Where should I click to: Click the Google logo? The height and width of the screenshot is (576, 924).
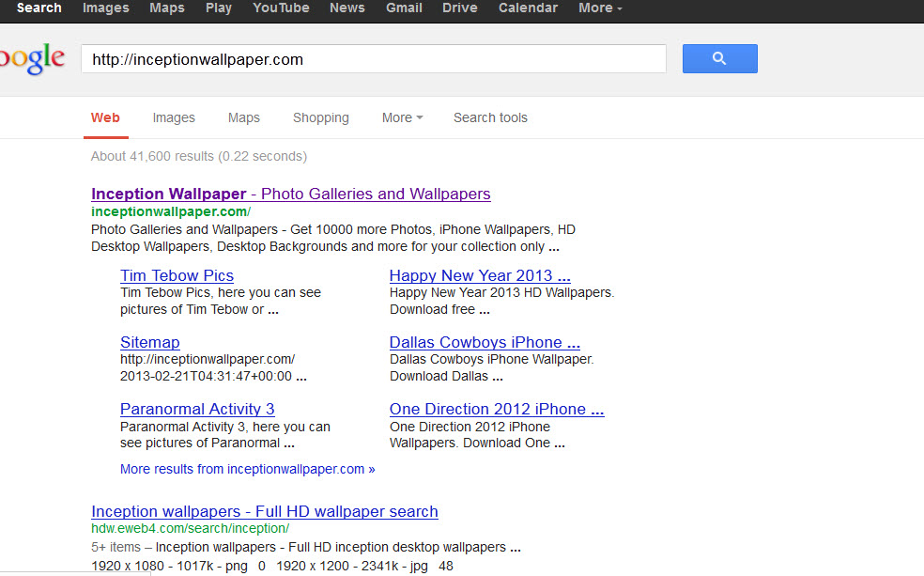tap(33, 58)
